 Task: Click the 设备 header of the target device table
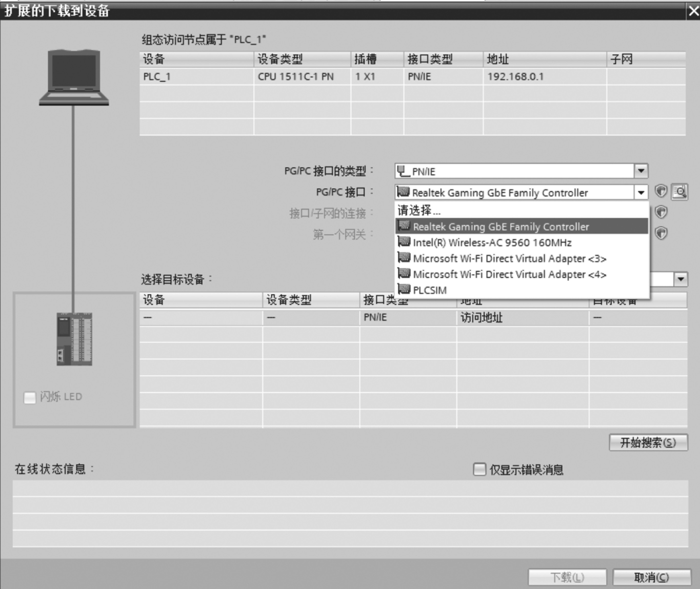click(201, 300)
